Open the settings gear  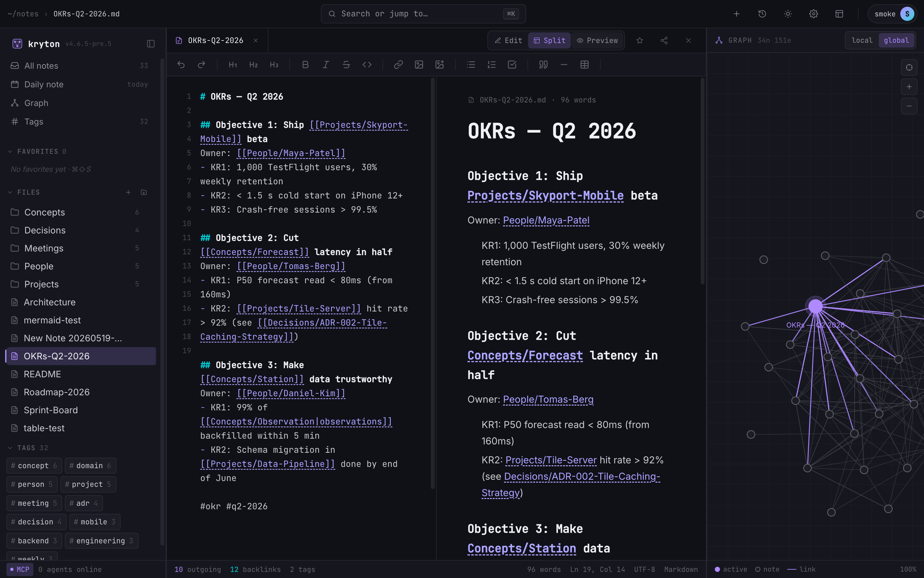814,14
